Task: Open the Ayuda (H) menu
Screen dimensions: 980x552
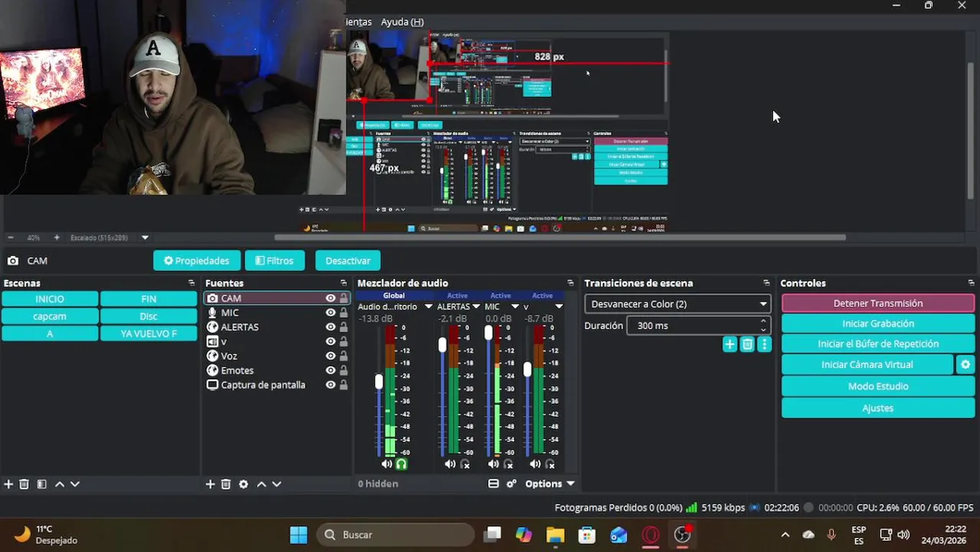Action: (x=402, y=21)
